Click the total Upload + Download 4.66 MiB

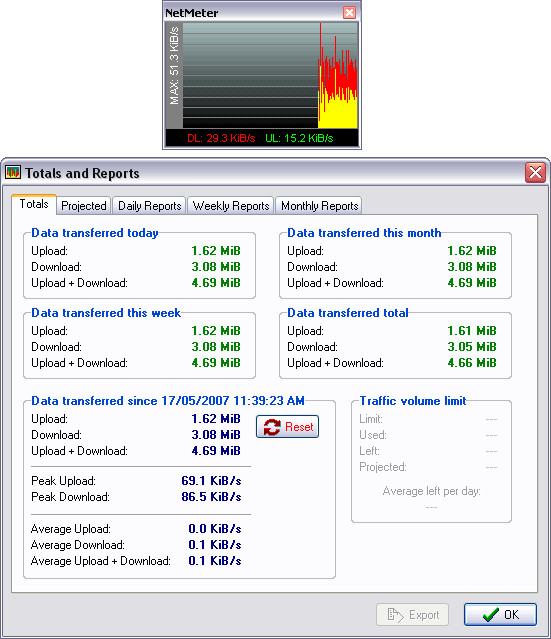(472, 363)
